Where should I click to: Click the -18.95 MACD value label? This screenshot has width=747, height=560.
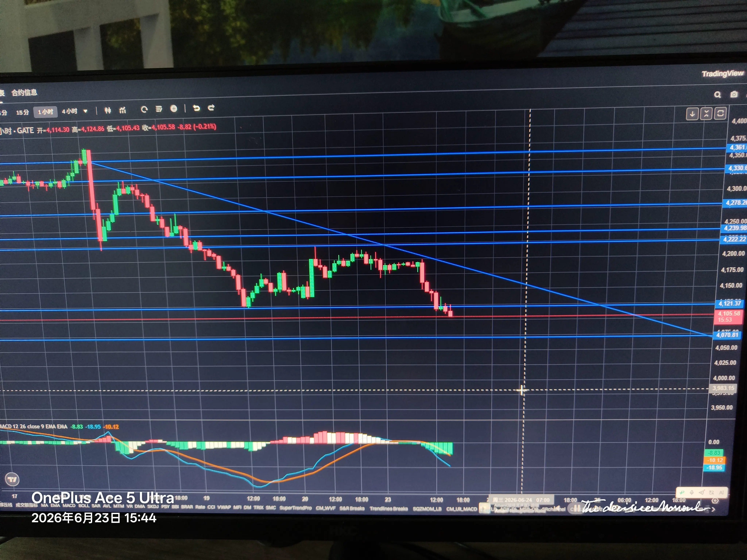pyautogui.click(x=714, y=468)
